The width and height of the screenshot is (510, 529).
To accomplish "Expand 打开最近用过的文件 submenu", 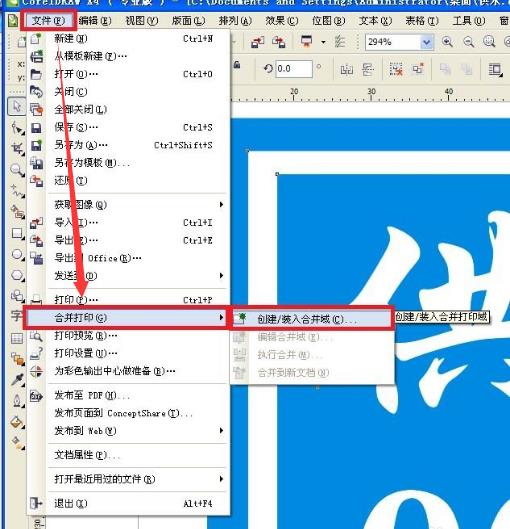I will tap(128, 479).
